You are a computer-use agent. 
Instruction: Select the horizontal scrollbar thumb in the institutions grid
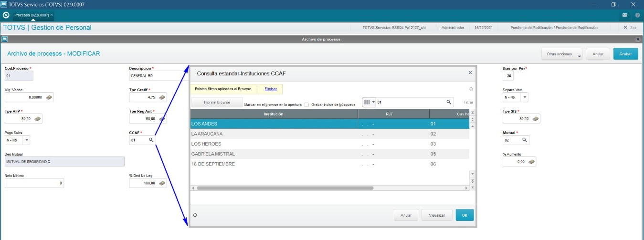click(285, 188)
